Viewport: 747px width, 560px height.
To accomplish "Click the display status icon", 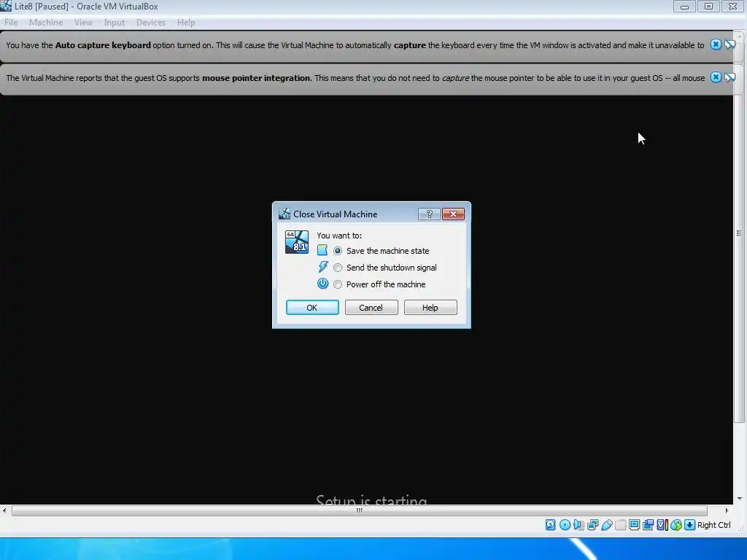I will click(x=634, y=525).
